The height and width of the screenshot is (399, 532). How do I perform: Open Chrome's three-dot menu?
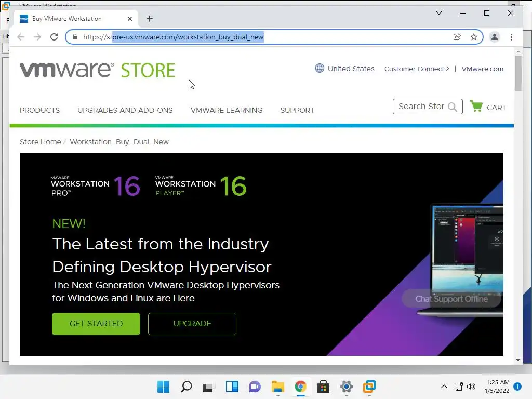511,37
